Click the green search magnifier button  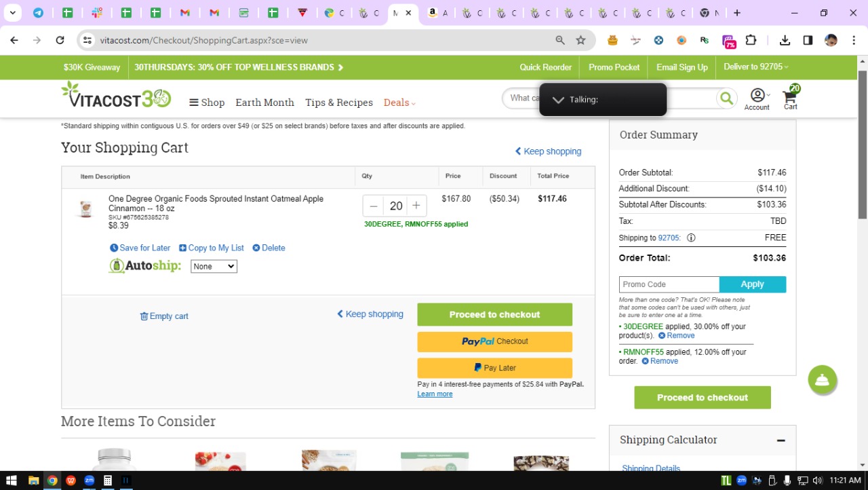tap(726, 99)
